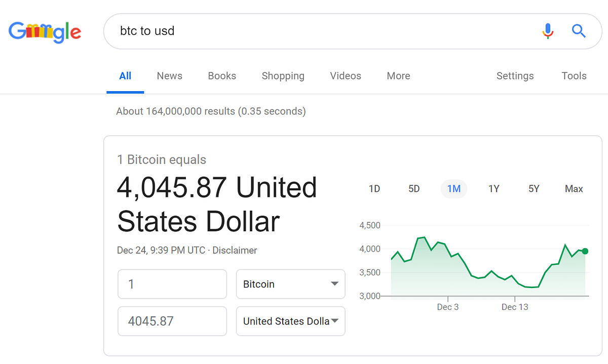Expand the More menu

[x=398, y=76]
